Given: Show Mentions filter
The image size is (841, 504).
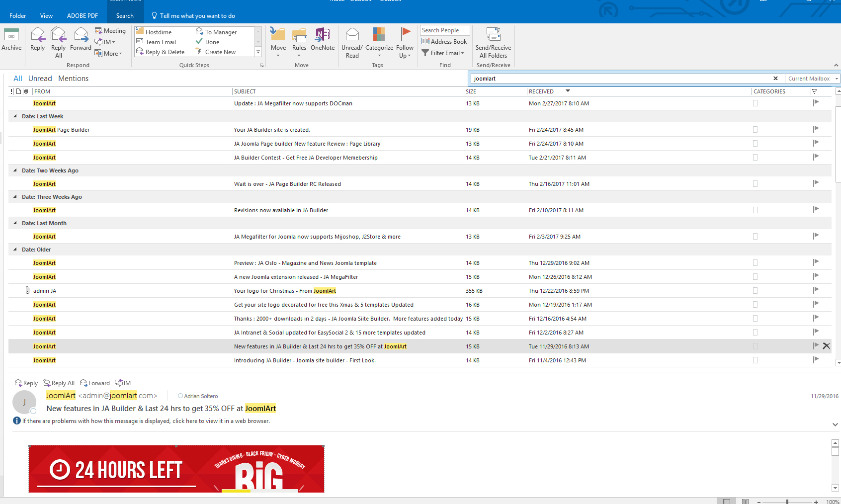Looking at the screenshot, I should pyautogui.click(x=73, y=79).
